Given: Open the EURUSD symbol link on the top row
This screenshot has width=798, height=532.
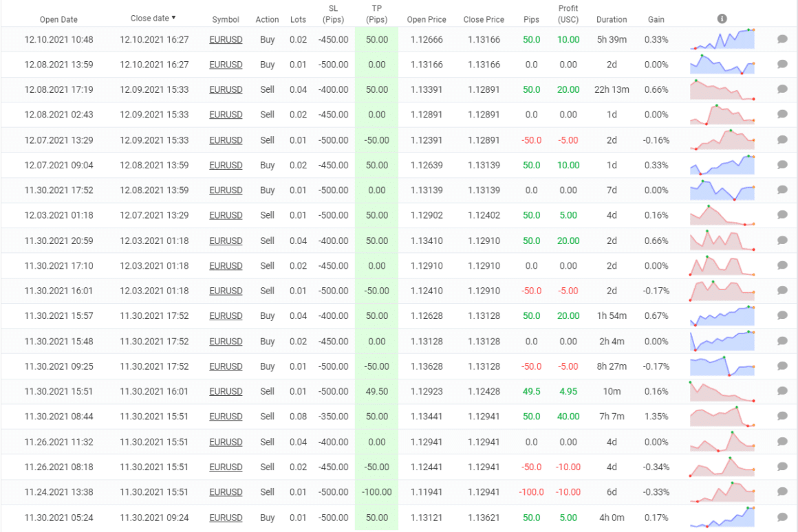Looking at the screenshot, I should pyautogui.click(x=226, y=39).
